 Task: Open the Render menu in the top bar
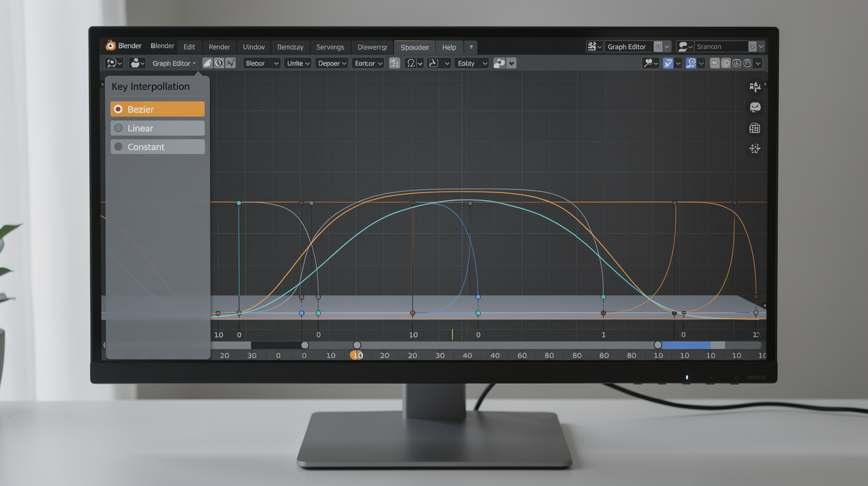[219, 47]
